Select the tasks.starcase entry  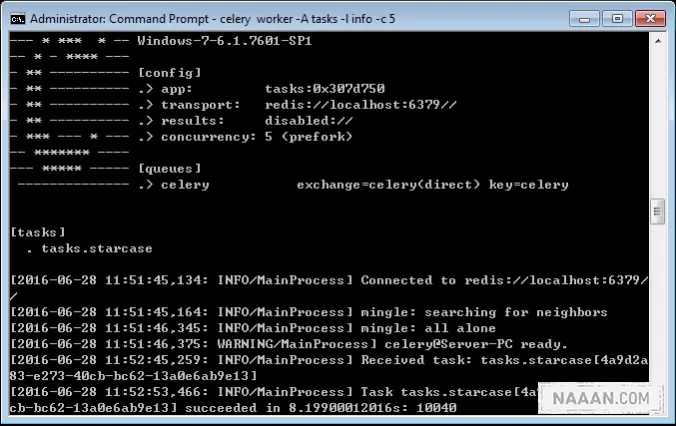[x=97, y=248]
